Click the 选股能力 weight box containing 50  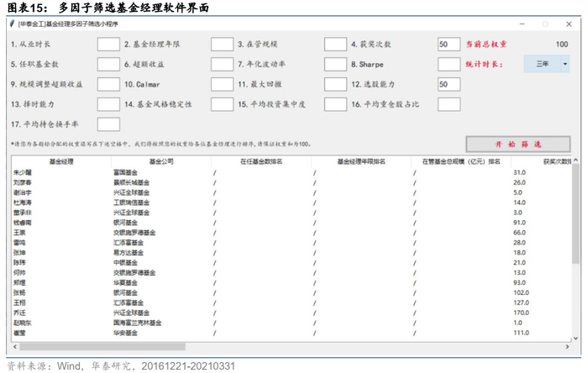click(x=449, y=84)
